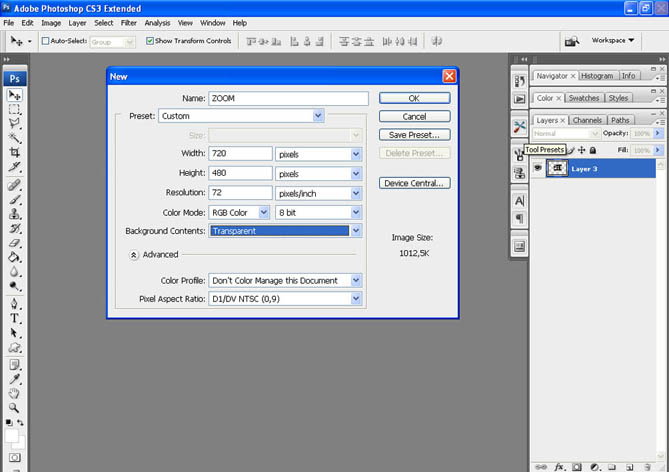Open the Filter menu
The height and width of the screenshot is (472, 669).
(128, 22)
